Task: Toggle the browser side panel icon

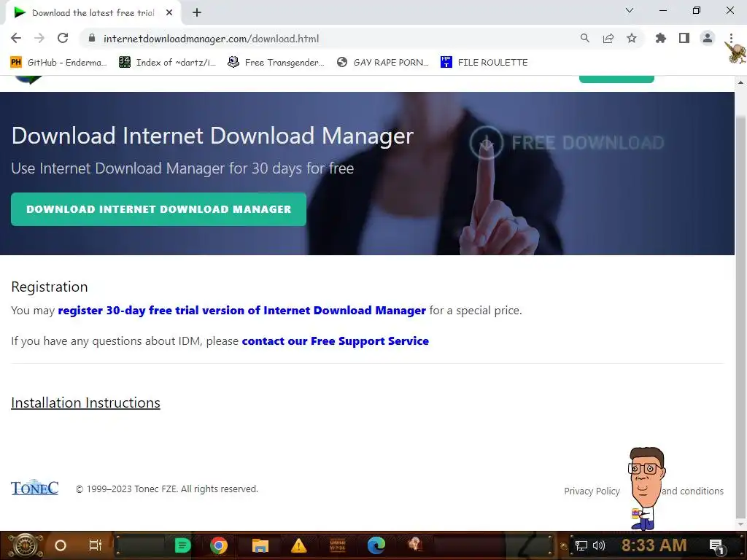Action: click(x=684, y=38)
